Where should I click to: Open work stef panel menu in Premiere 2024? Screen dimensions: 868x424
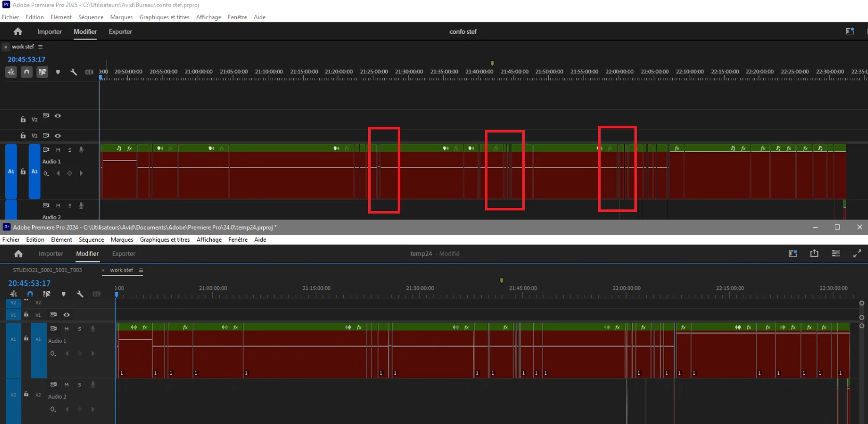click(141, 270)
